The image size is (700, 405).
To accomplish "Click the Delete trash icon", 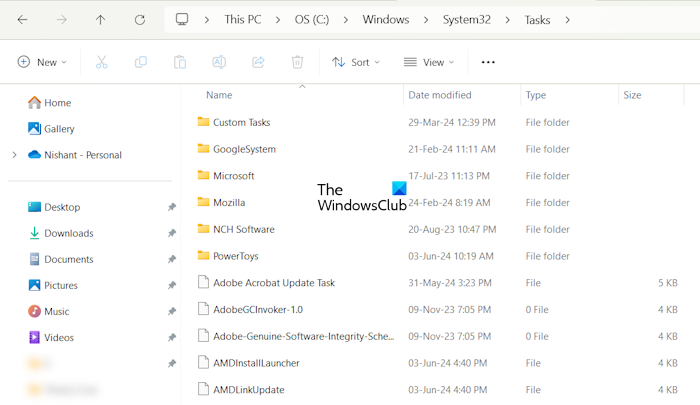I will pyautogui.click(x=297, y=62).
